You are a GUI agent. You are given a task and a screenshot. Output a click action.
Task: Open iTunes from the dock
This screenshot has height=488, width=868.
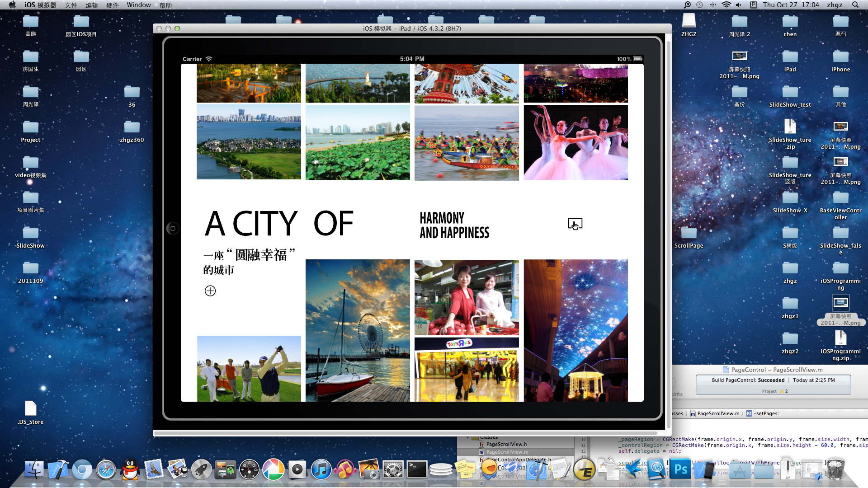pos(321,470)
